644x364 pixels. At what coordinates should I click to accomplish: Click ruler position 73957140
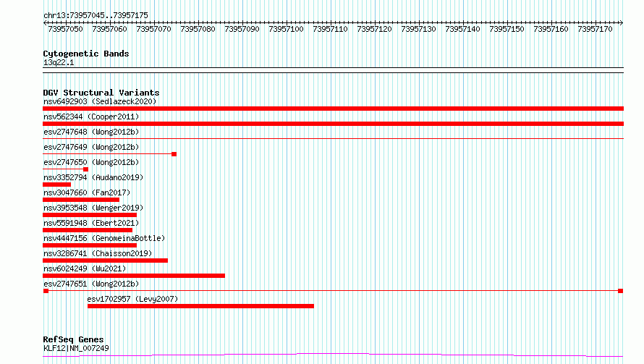(x=463, y=29)
